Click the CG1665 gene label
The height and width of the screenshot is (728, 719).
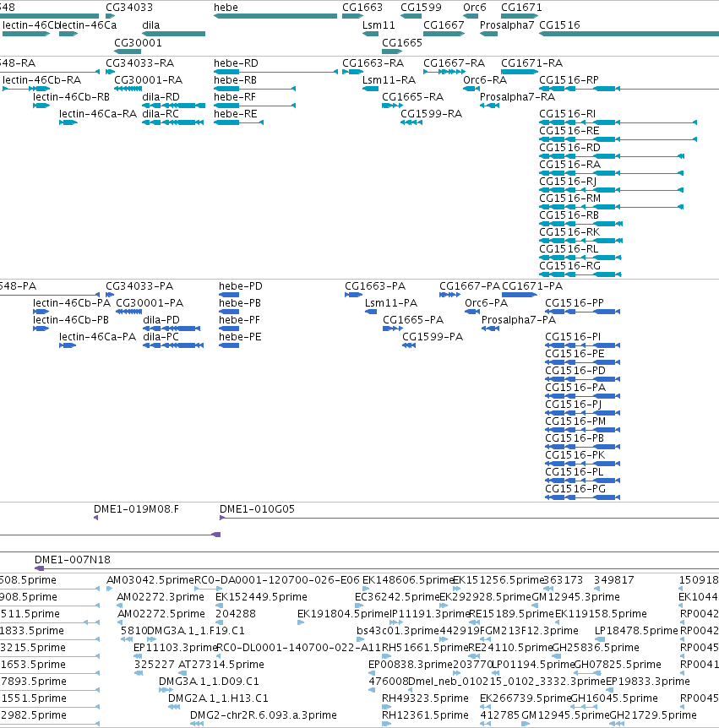402,43
